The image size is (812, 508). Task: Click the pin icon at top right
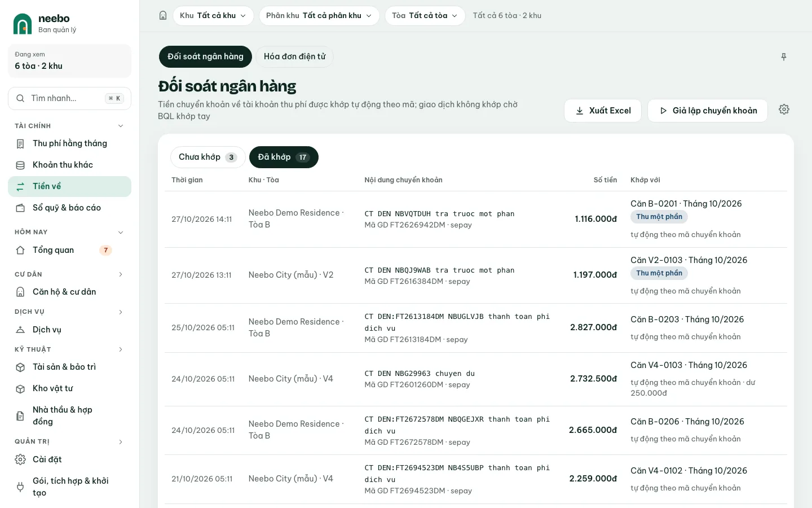[x=784, y=57]
